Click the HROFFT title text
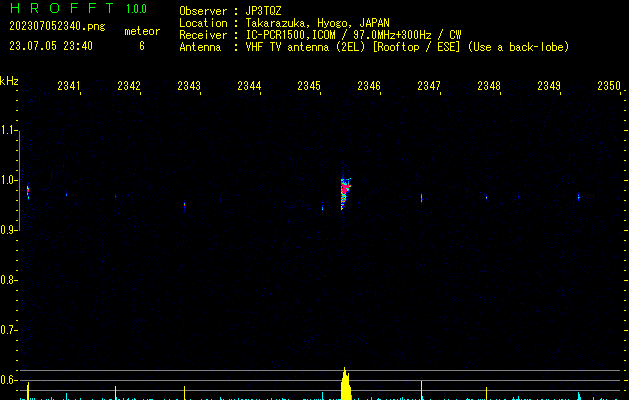Image resolution: width=629 pixels, height=400 pixels. pos(59,9)
